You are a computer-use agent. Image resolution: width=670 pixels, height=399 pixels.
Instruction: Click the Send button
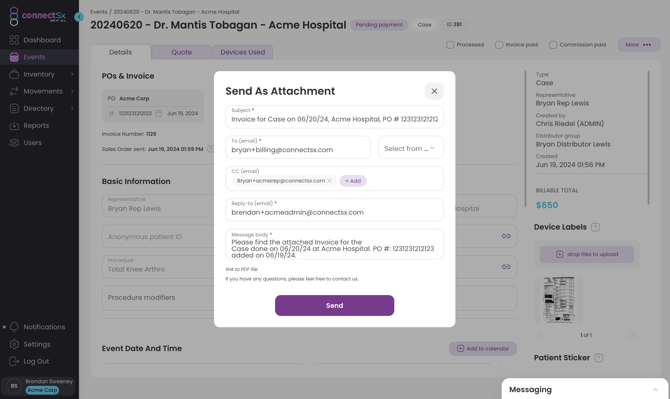(335, 305)
